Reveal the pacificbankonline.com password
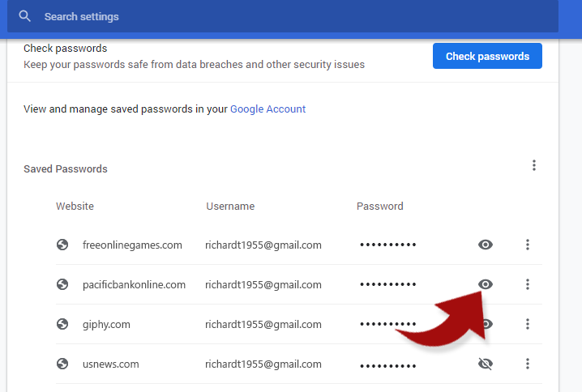 coord(485,284)
